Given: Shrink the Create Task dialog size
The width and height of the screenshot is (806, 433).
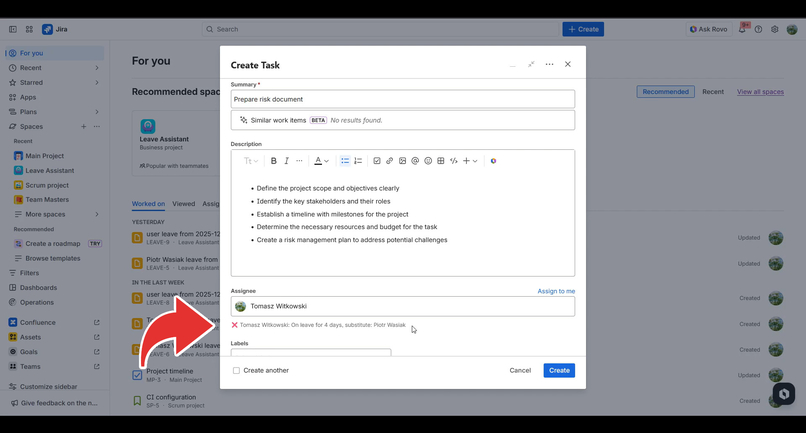Looking at the screenshot, I should tap(531, 64).
